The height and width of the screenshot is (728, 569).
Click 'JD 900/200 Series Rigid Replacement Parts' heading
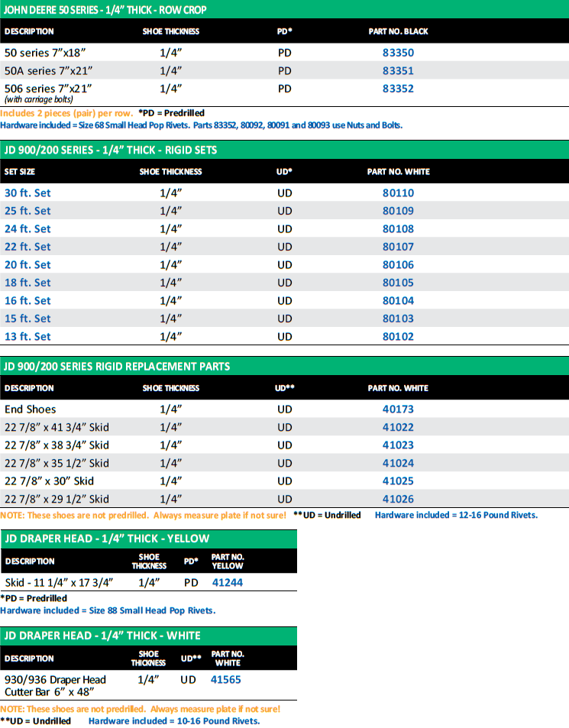coord(117,367)
